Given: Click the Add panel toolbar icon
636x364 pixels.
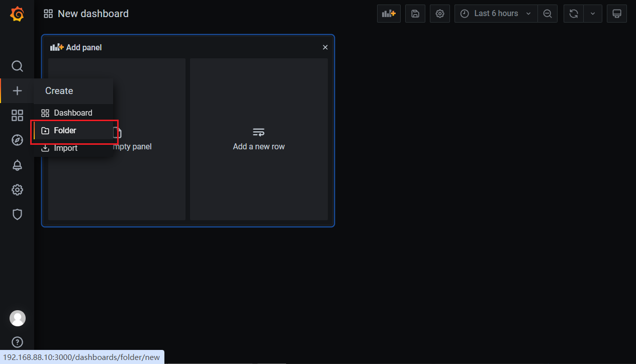Looking at the screenshot, I should tap(389, 14).
